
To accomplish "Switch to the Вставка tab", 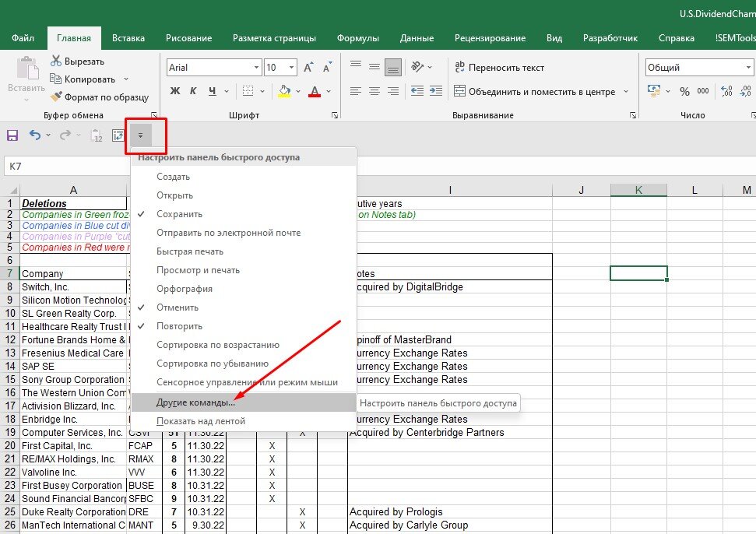I will pyautogui.click(x=128, y=38).
